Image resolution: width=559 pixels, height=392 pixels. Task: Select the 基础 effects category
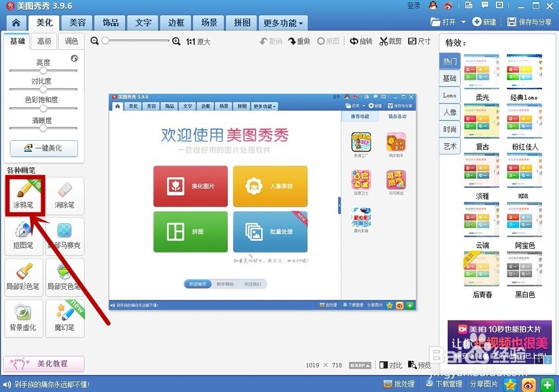point(449,78)
